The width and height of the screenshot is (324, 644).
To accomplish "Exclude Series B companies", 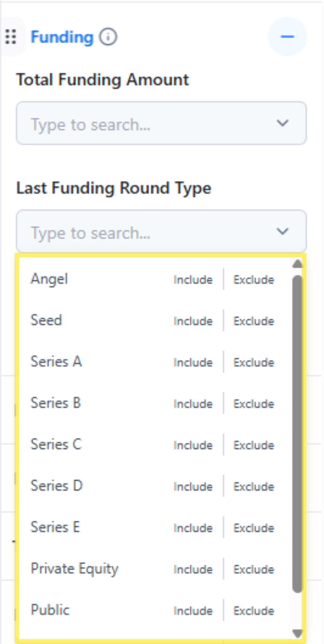I will (254, 404).
